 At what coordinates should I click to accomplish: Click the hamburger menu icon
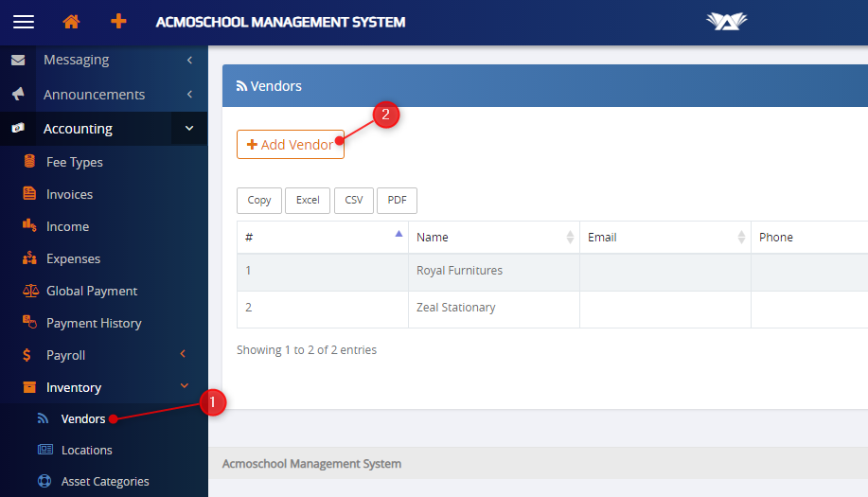click(x=23, y=22)
